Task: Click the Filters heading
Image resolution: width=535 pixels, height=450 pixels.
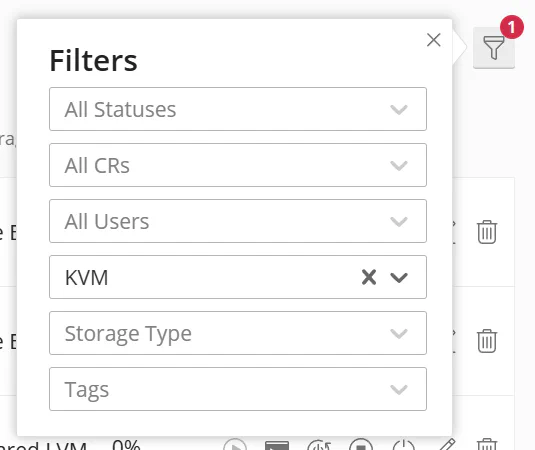Action: coord(93,61)
